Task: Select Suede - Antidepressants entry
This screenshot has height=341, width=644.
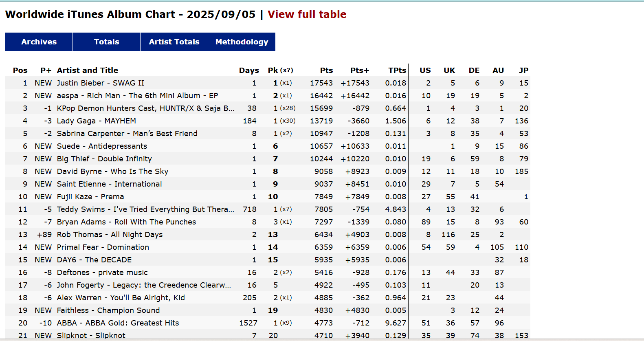Action: (102, 146)
